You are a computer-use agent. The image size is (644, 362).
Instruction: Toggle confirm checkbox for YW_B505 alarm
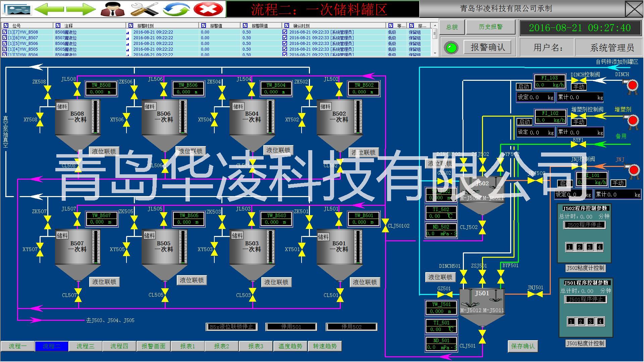point(285,49)
